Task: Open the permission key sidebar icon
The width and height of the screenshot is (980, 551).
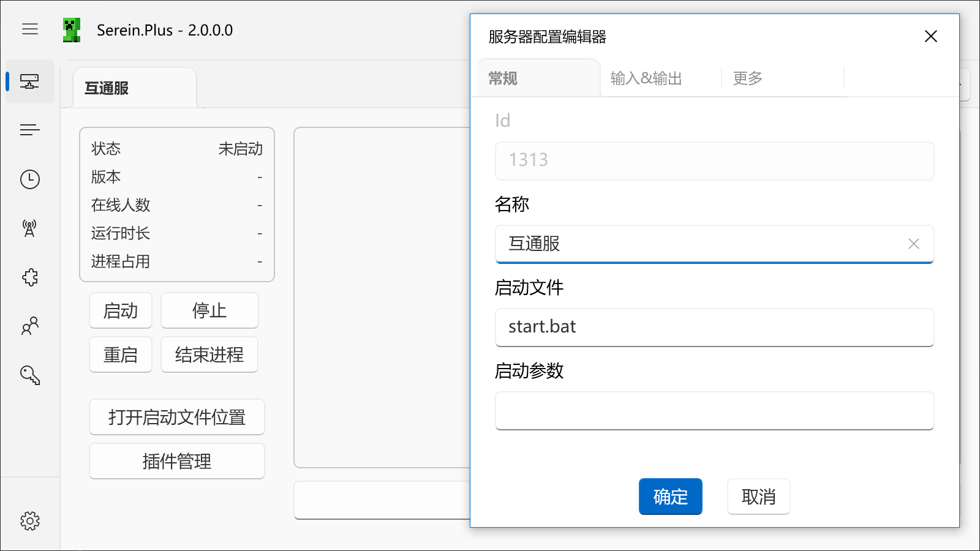Action: 30,375
